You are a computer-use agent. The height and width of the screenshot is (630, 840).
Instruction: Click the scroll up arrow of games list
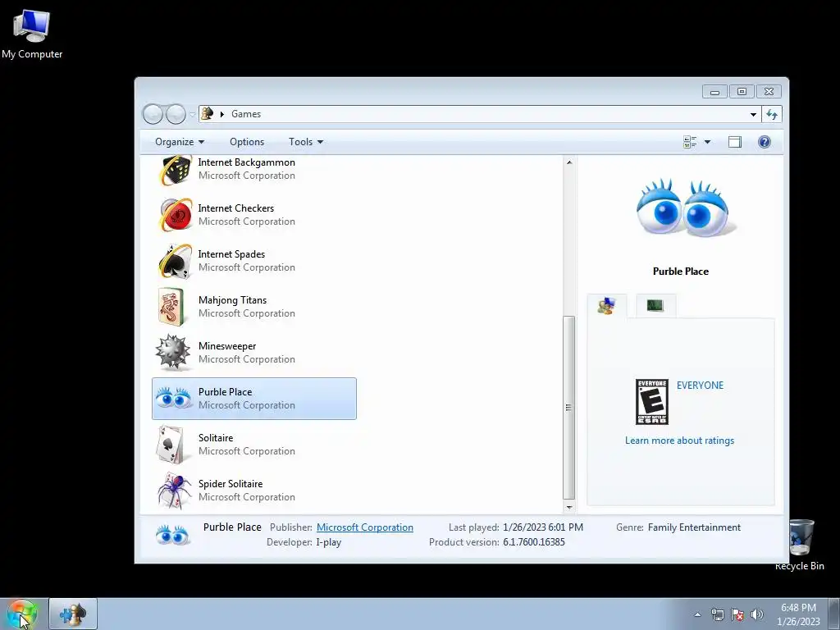tap(569, 162)
